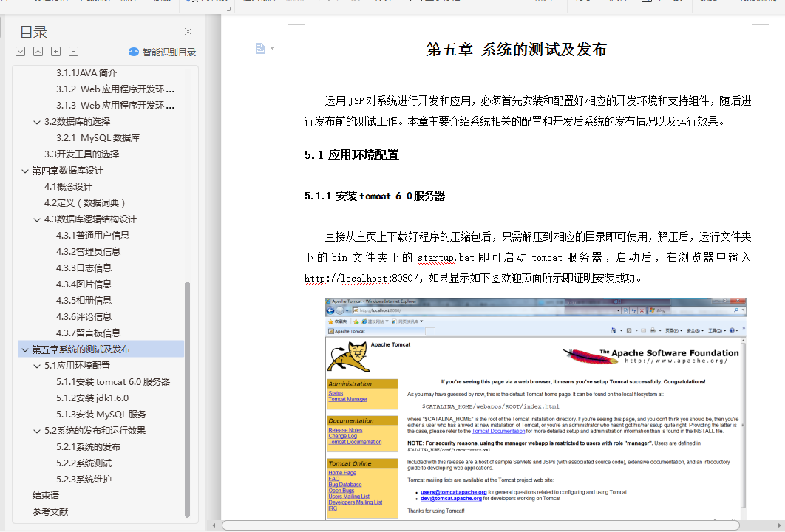This screenshot has width=785, height=532.
Task: Select 4.2定义（数据词典）entry
Action: click(84, 203)
